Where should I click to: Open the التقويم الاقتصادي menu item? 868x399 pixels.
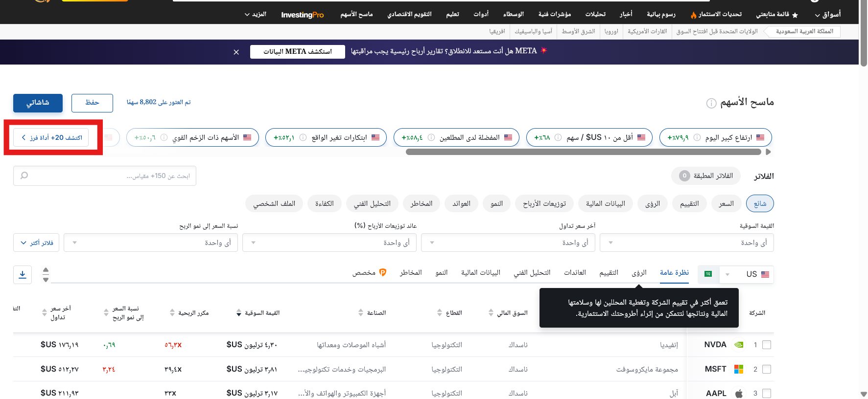(x=409, y=15)
